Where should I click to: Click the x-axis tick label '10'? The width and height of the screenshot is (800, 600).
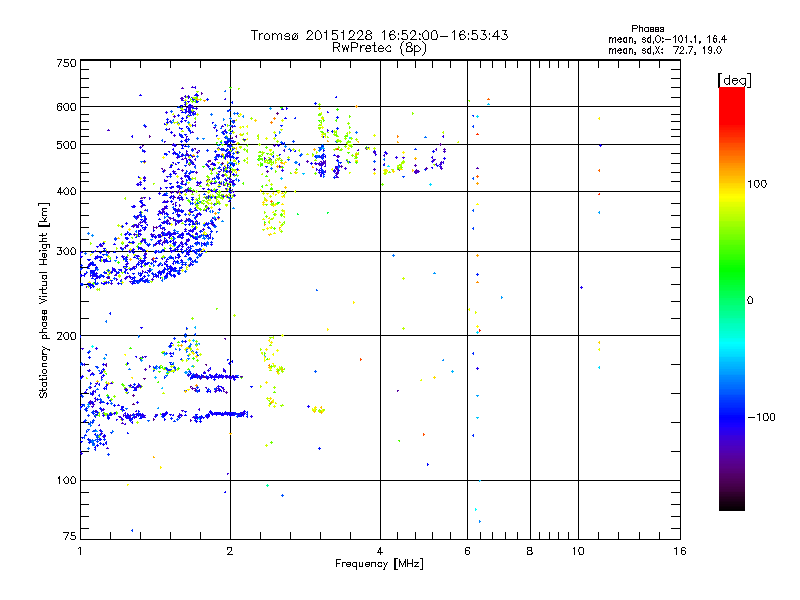pyautogui.click(x=578, y=551)
